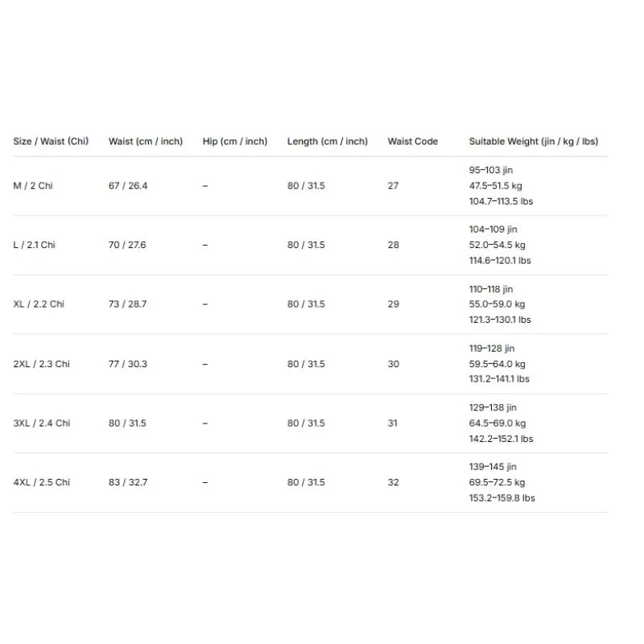644x644 pixels.
Task: Select the 153.2–159.8 lbs weight text
Action: tap(502, 497)
